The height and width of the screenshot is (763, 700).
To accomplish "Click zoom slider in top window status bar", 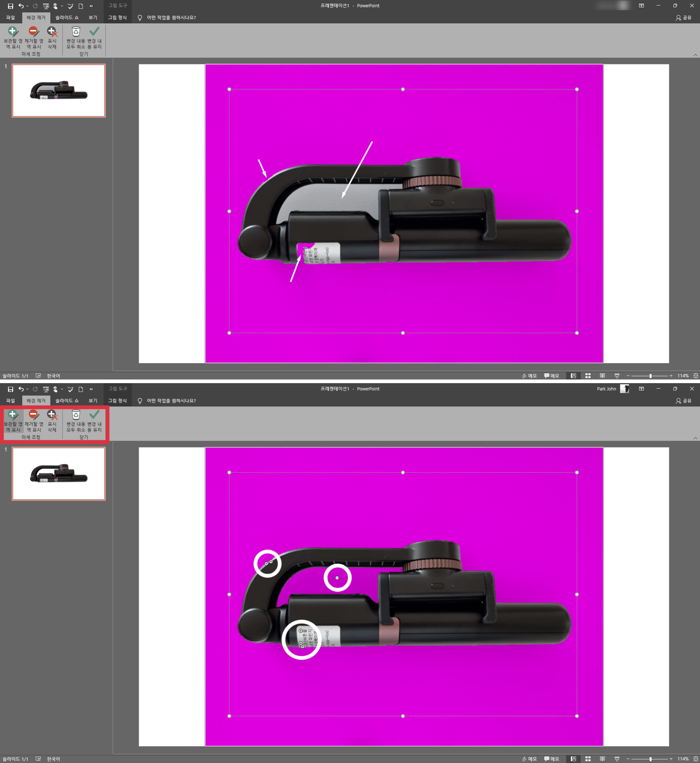I will pyautogui.click(x=650, y=375).
